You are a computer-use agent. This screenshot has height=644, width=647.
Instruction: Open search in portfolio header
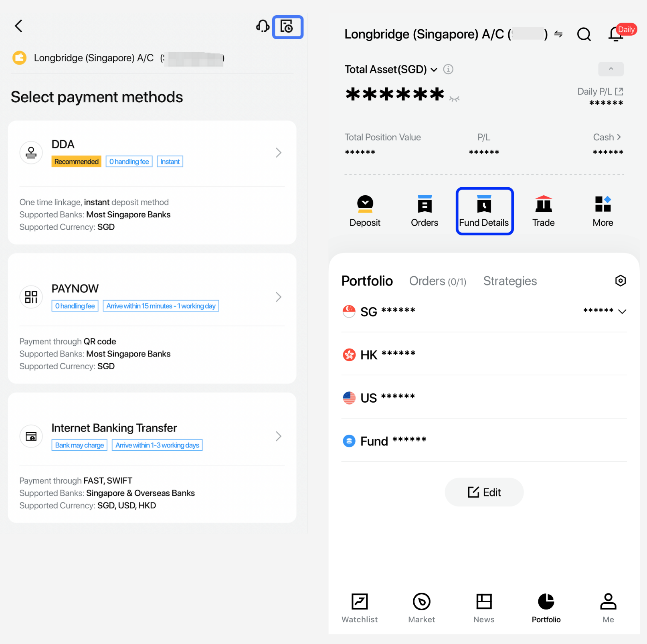click(584, 34)
